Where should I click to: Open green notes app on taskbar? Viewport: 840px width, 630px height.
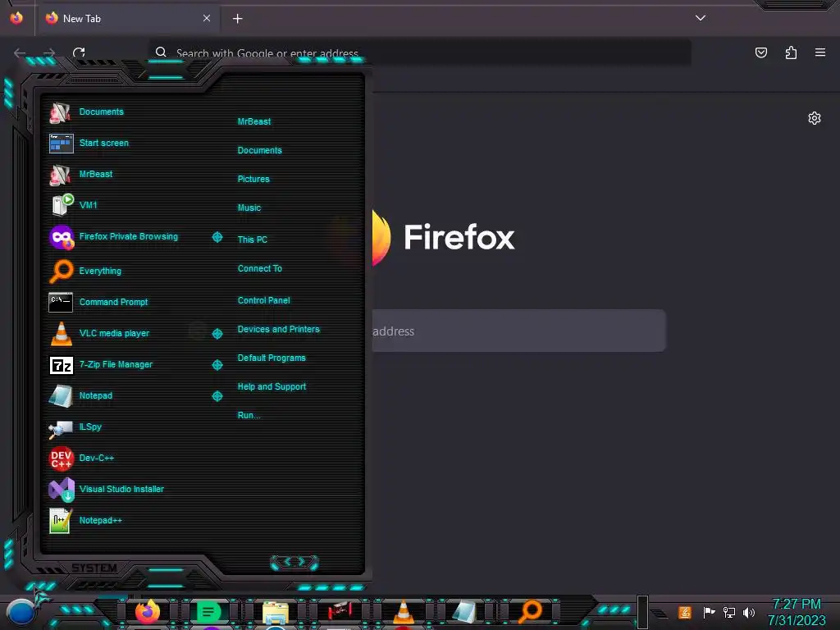coord(208,612)
